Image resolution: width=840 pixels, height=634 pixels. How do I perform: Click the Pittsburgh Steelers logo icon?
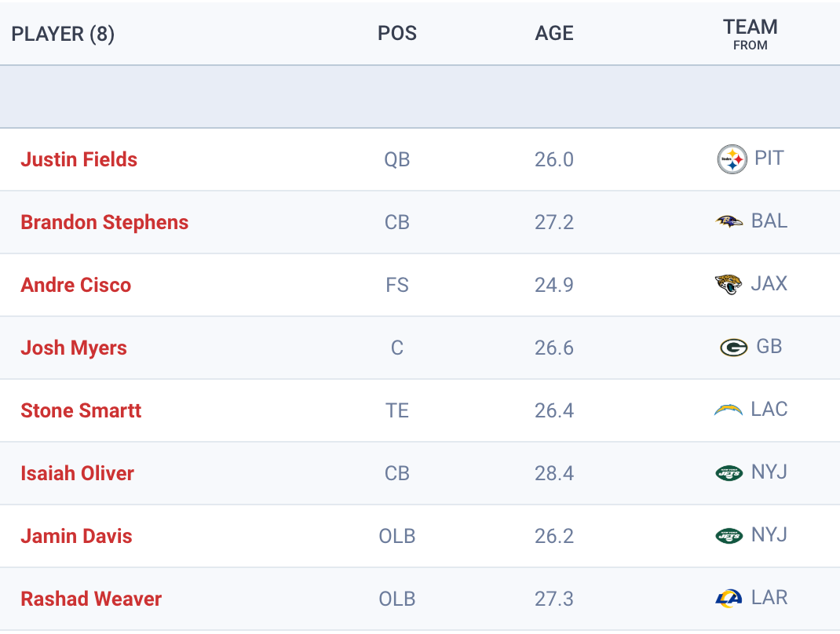coord(732,159)
